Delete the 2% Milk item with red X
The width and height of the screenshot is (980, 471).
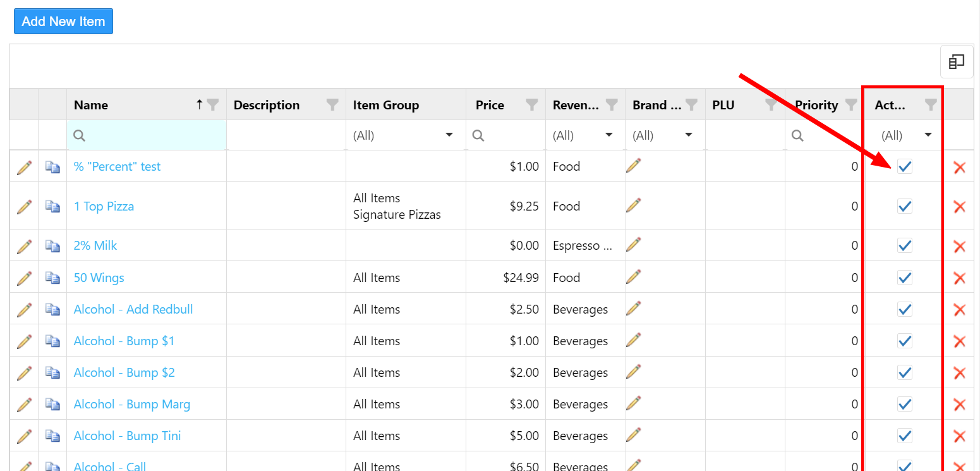[x=959, y=246]
